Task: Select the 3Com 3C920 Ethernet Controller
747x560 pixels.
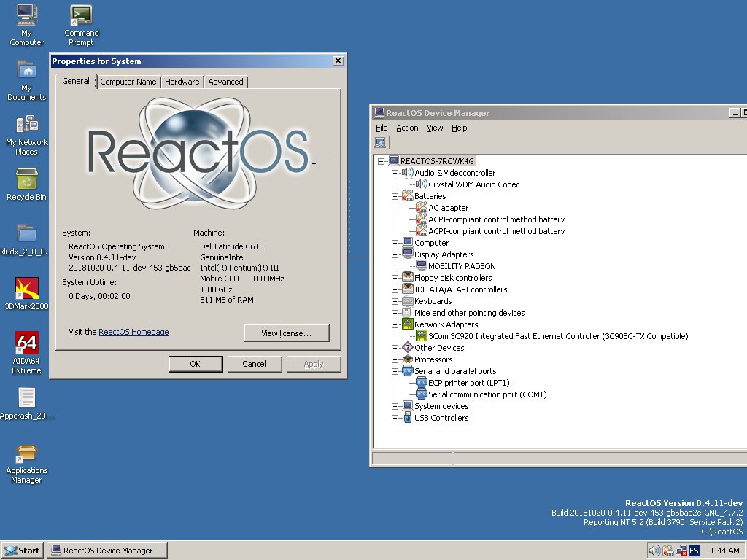Action: [558, 336]
